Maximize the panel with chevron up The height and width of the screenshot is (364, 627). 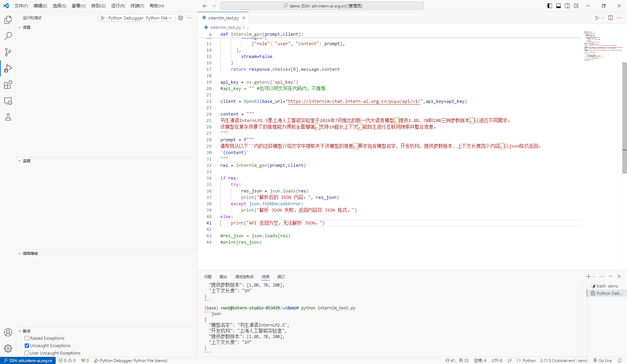[x=610, y=276]
